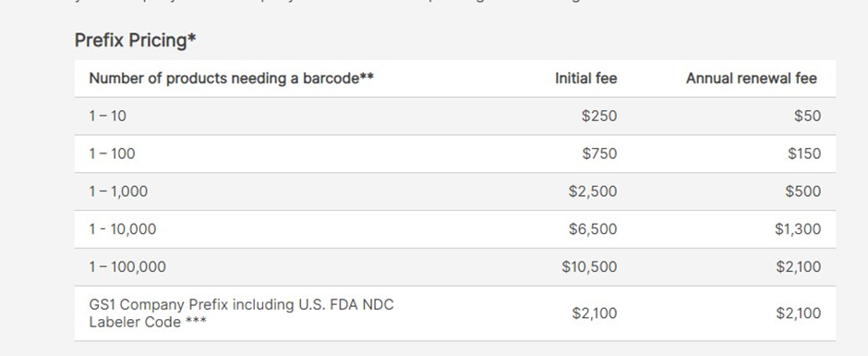The image size is (868, 356).
Task: Click the $150 renewal fee value
Action: tap(804, 153)
